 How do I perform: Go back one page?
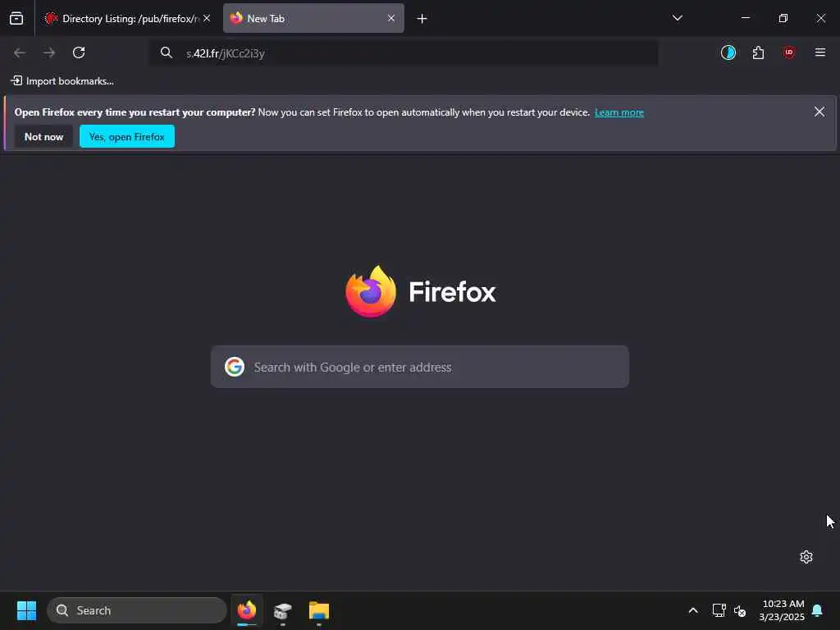coord(20,52)
